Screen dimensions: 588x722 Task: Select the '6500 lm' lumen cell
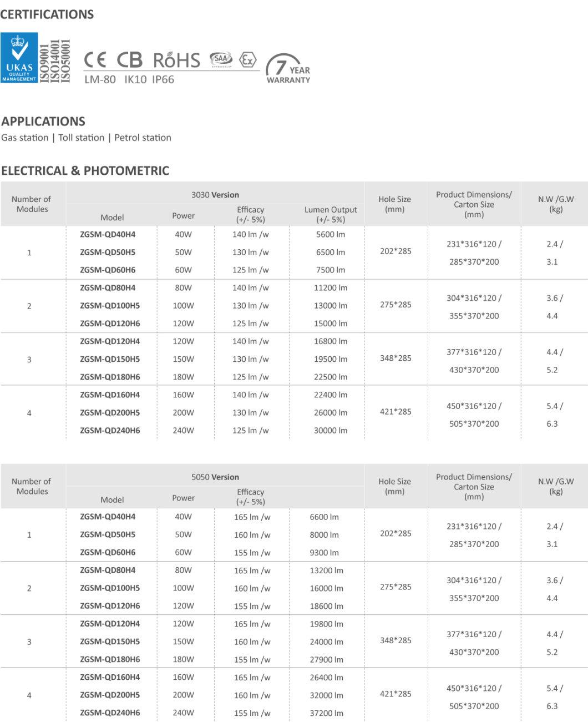coord(331,252)
